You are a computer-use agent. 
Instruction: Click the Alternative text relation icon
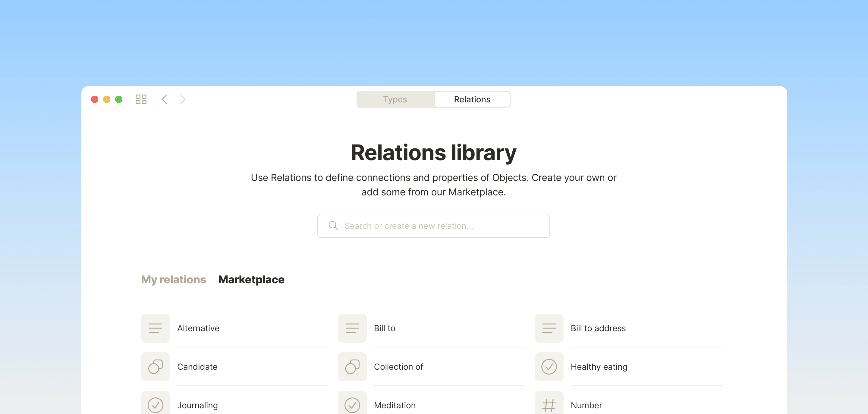pos(155,328)
